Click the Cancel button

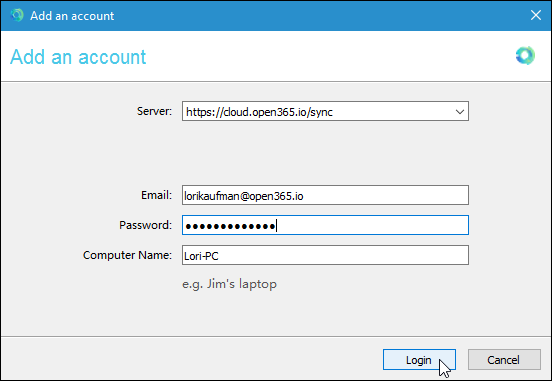point(504,360)
